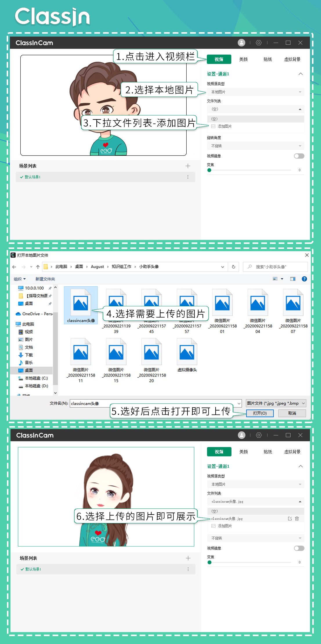Switch to 美颜 tab in girl-avatar window
The image size is (321, 644).
coord(243,452)
